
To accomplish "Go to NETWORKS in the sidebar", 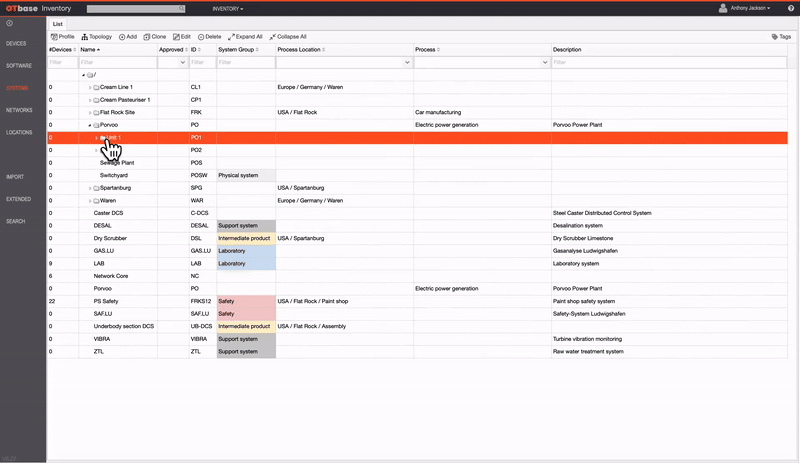I will [19, 110].
